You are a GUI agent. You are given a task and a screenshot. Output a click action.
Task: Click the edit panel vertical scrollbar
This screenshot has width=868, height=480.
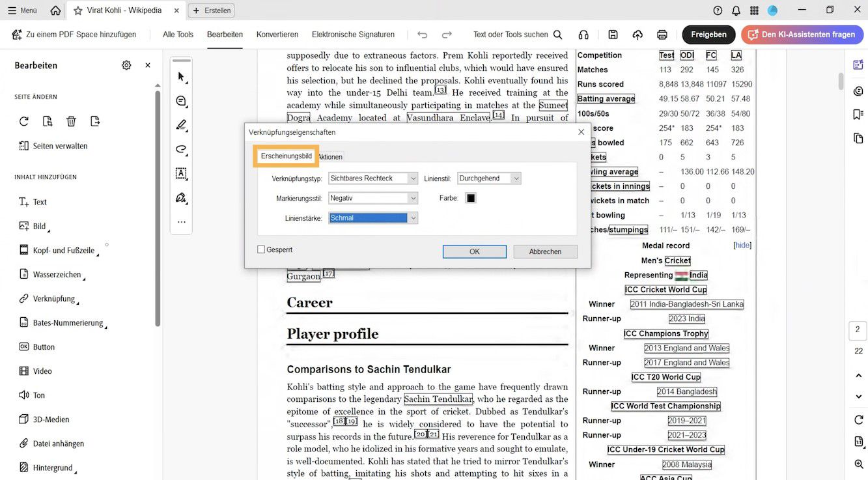(158, 208)
